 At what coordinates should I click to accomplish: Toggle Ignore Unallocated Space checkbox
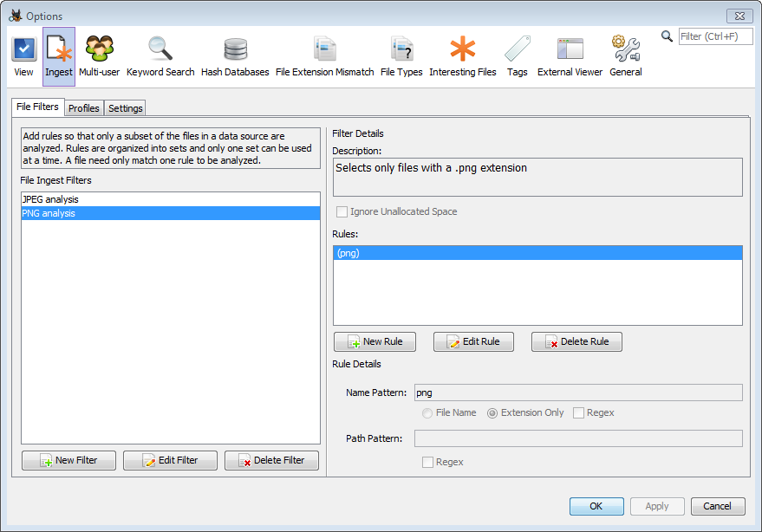tap(342, 212)
